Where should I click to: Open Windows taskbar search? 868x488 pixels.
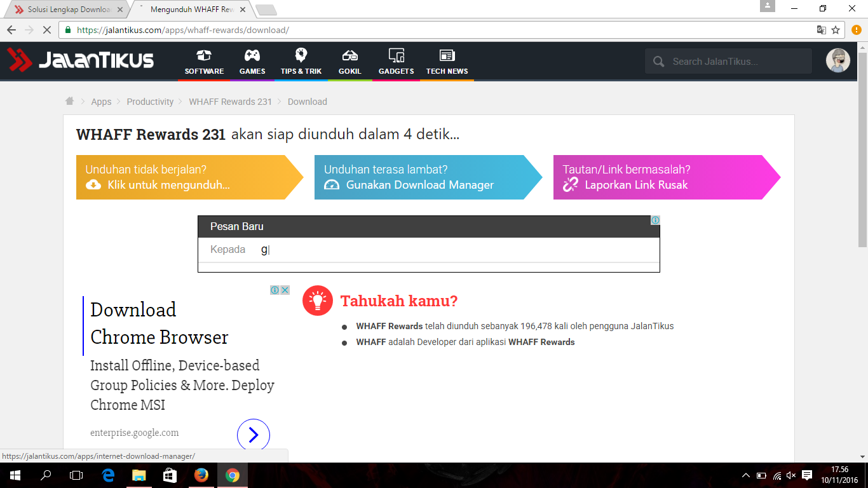[x=46, y=475]
